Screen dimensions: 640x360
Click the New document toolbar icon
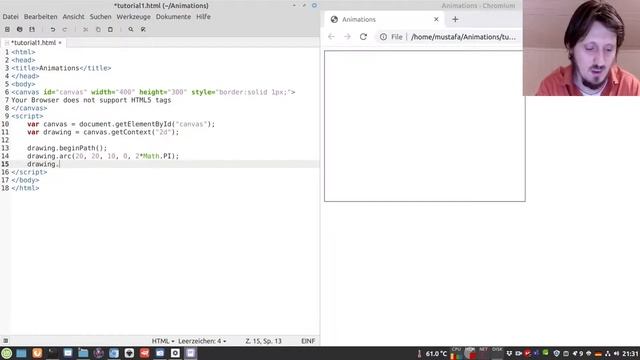click(x=7, y=29)
